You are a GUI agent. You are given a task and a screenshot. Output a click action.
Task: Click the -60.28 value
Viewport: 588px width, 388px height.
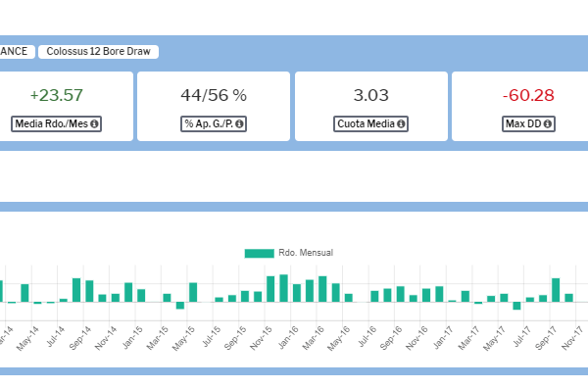tap(528, 95)
